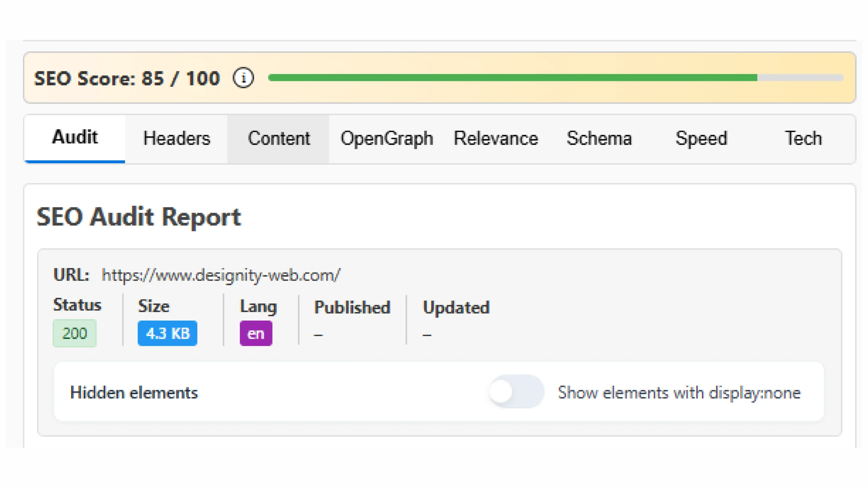Click the "Updated" column header
This screenshot has width=868, height=488.
click(x=456, y=307)
